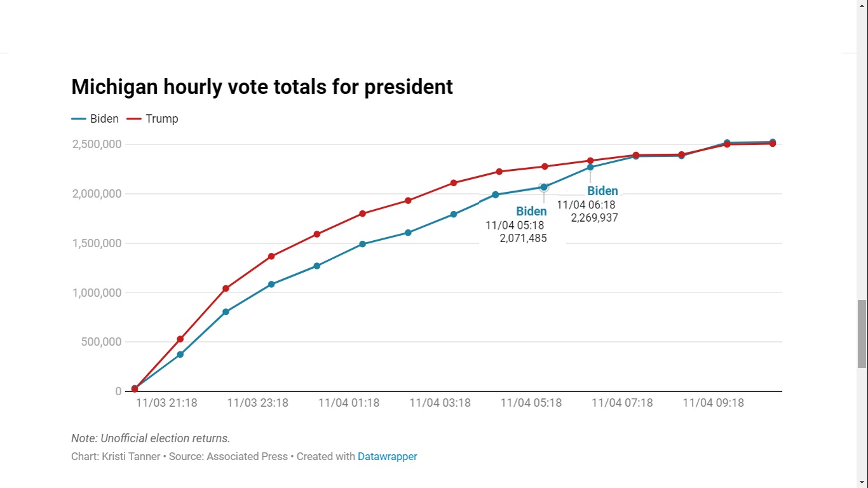The height and width of the screenshot is (488, 868).
Task: Select Biden data point at 11/04 06:18
Action: [x=590, y=167]
